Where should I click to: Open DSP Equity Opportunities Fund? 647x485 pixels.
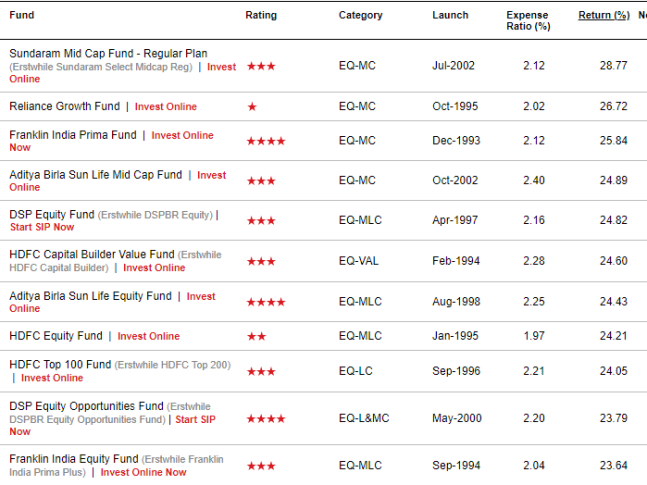[x=86, y=406]
